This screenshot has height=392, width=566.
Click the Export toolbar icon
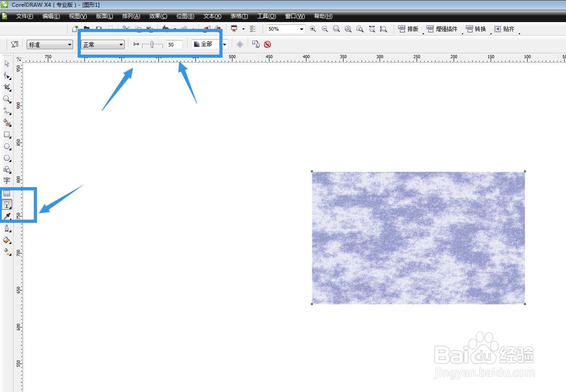click(x=218, y=28)
